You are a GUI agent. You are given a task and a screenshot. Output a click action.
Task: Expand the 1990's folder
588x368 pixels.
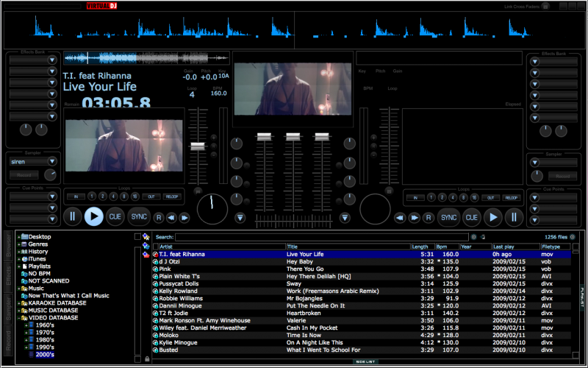[26, 347]
